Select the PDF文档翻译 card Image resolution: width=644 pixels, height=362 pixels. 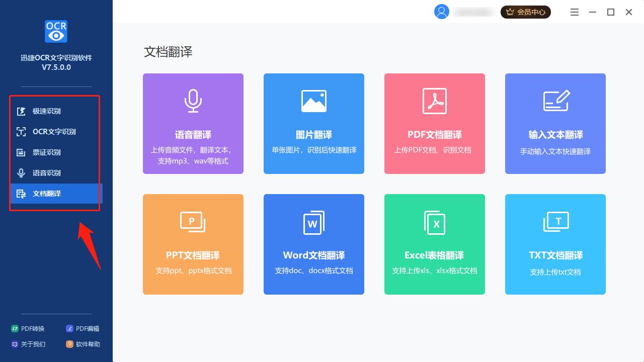point(434,124)
